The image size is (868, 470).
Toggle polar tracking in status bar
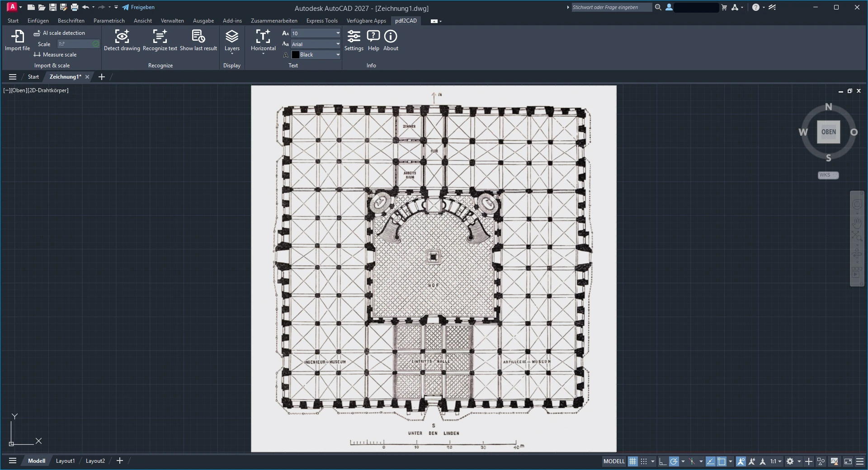tap(674, 461)
